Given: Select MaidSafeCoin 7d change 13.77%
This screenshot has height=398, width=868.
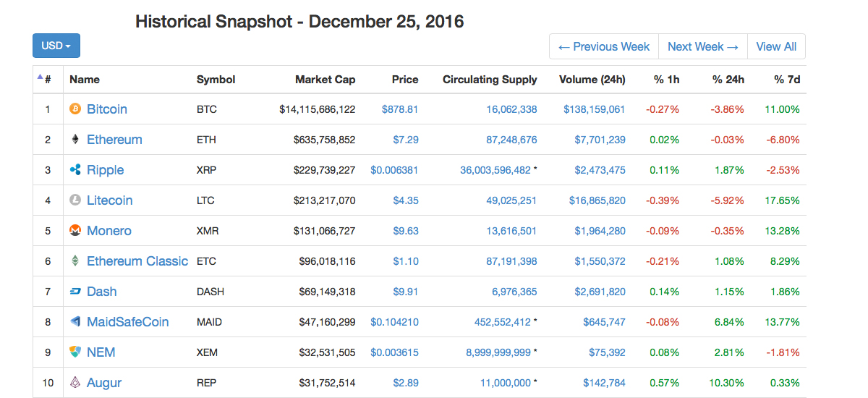Looking at the screenshot, I should click(x=783, y=322).
